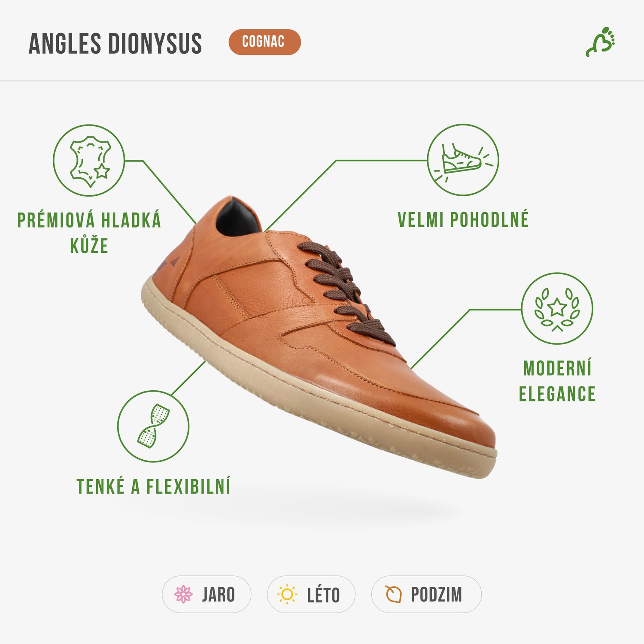Screen dimensions: 644x644
Task: Click the TENKÉ A FLEXIBILNÍ label
Action: [153, 486]
